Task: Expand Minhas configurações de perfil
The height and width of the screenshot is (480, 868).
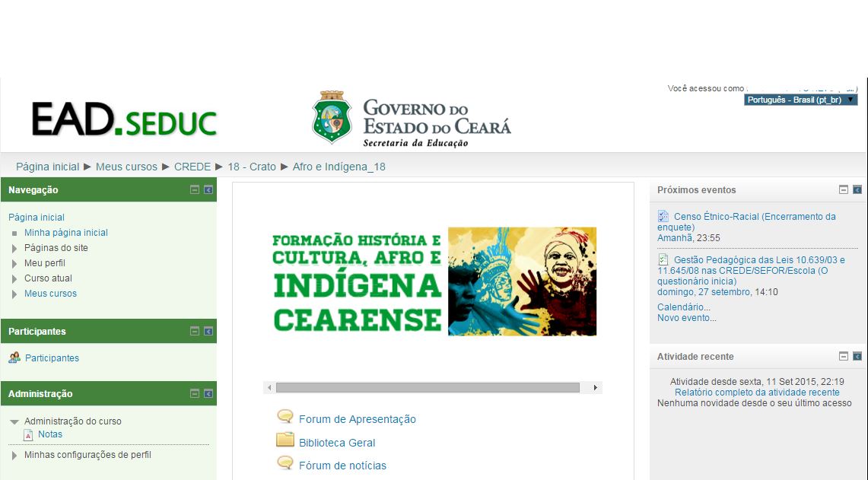Action: click(14, 455)
